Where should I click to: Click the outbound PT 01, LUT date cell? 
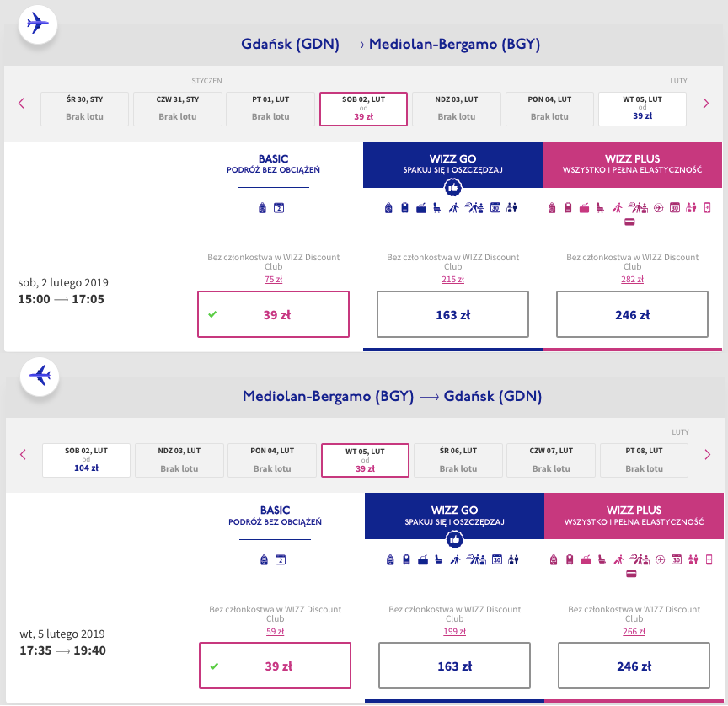click(x=270, y=108)
